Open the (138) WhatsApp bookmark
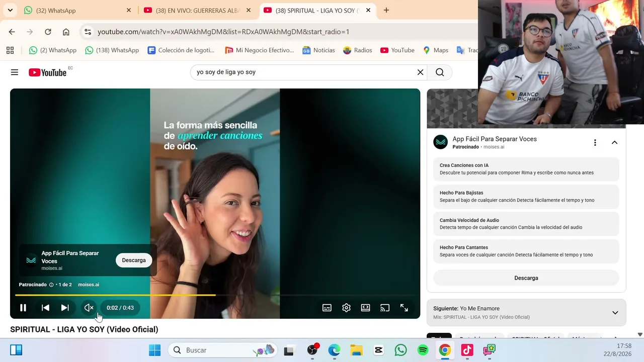Image resolution: width=644 pixels, height=362 pixels. point(112,50)
